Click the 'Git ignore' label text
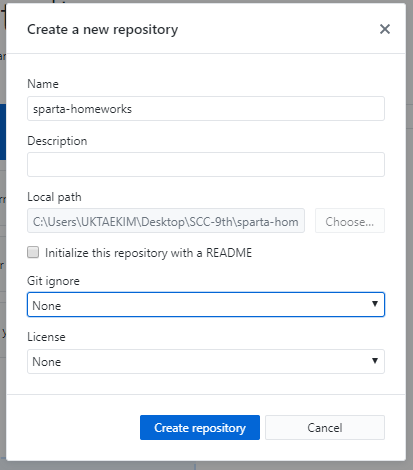 tap(53, 281)
